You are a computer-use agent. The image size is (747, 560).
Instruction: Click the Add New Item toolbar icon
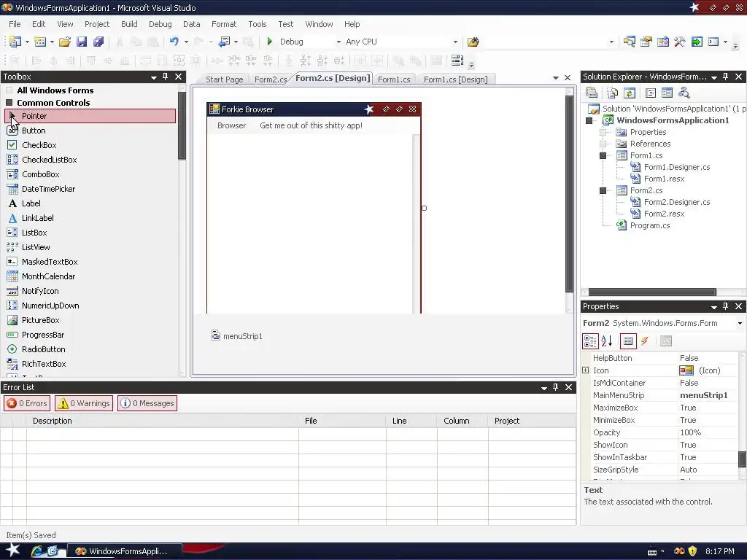41,42
